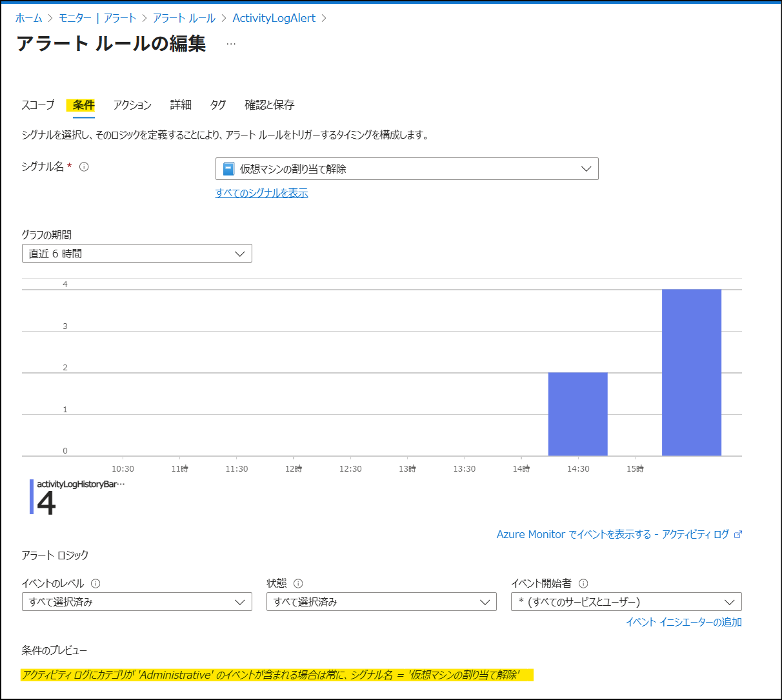
Task: Switch to the スコープ tab
Action: (x=38, y=105)
